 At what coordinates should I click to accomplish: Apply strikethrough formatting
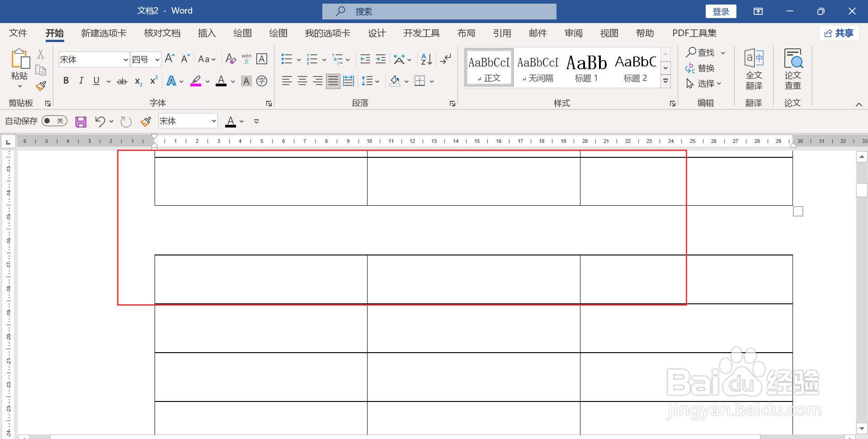tap(122, 81)
